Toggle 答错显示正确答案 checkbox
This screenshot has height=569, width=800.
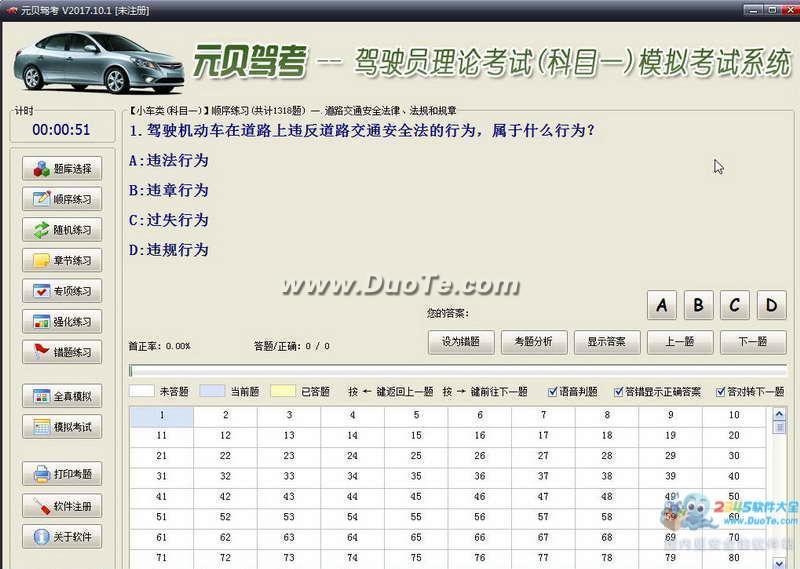[619, 392]
